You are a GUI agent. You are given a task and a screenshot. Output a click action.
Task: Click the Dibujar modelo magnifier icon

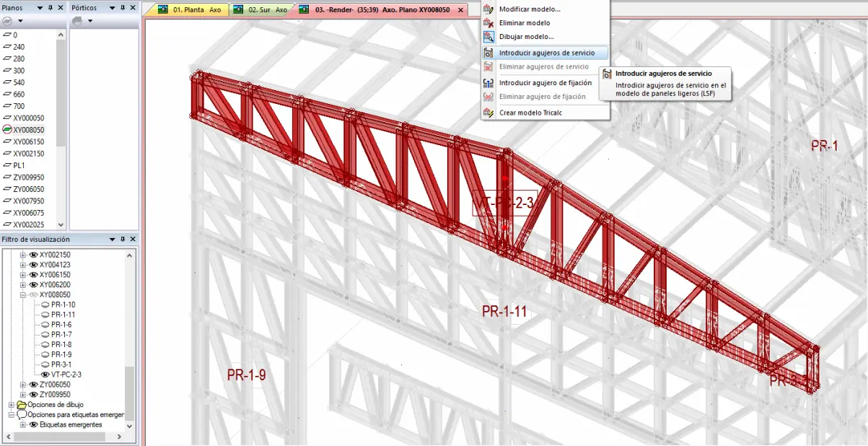[x=489, y=37]
